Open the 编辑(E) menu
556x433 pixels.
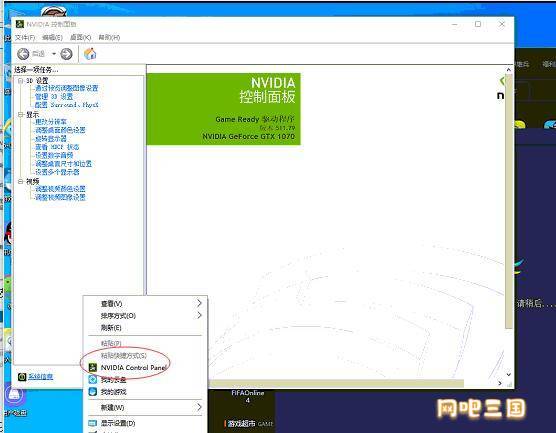52,37
